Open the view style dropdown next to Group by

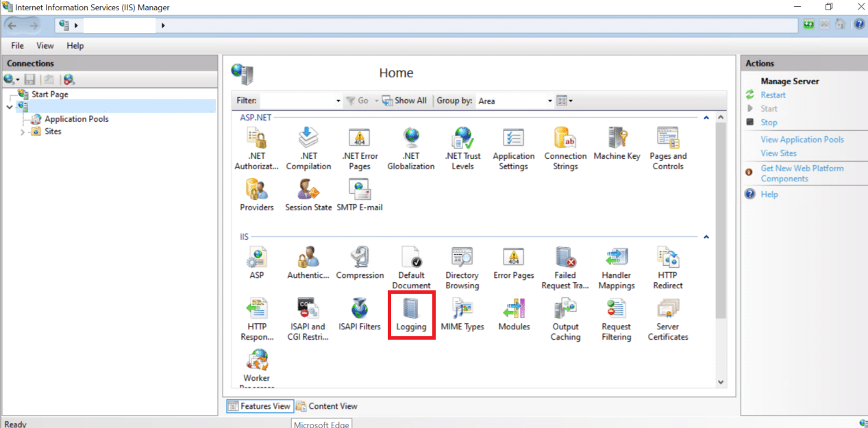point(565,101)
